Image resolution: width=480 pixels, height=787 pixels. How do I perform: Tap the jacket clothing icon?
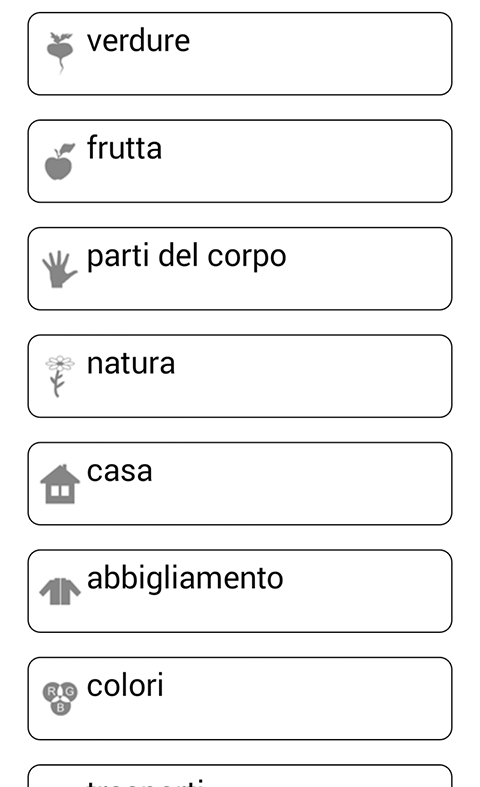pos(60,591)
